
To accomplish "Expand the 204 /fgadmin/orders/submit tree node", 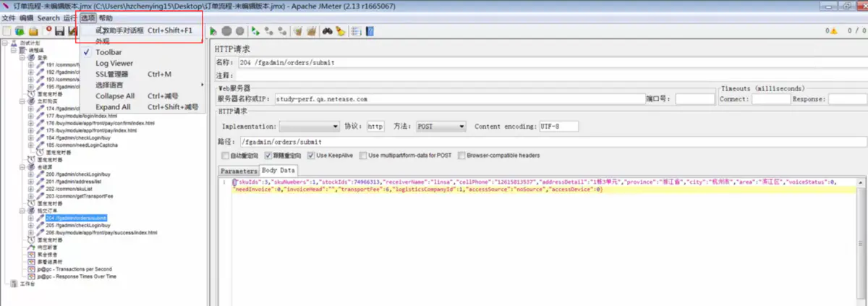I will tap(30, 218).
